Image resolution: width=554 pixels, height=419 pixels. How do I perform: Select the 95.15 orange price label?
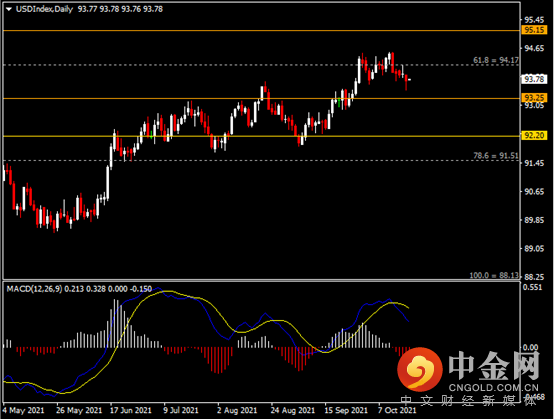534,30
